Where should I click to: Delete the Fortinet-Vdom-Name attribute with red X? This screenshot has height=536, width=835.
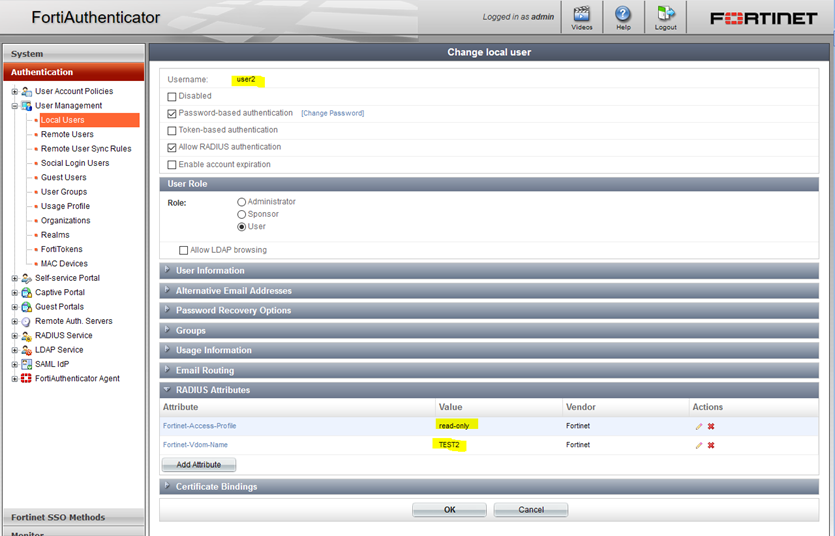[x=711, y=445]
